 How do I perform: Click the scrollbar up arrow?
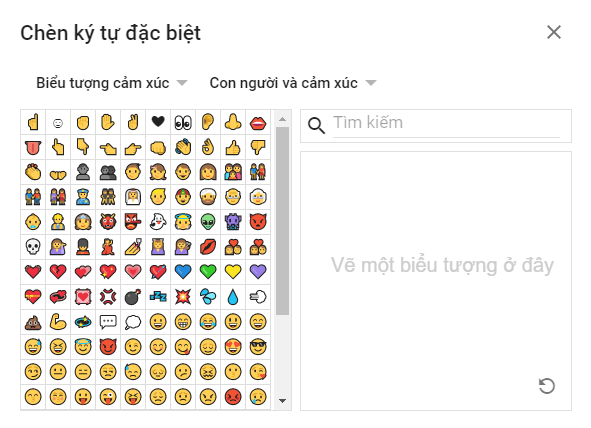pyautogui.click(x=282, y=119)
